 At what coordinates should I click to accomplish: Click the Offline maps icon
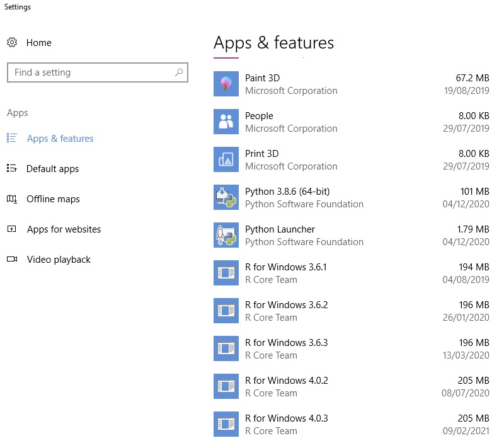[12, 199]
